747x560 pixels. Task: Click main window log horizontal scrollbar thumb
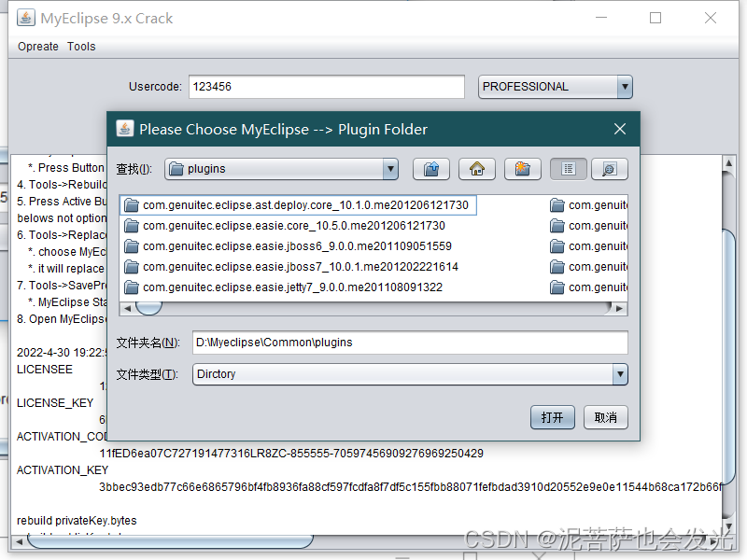(170, 541)
